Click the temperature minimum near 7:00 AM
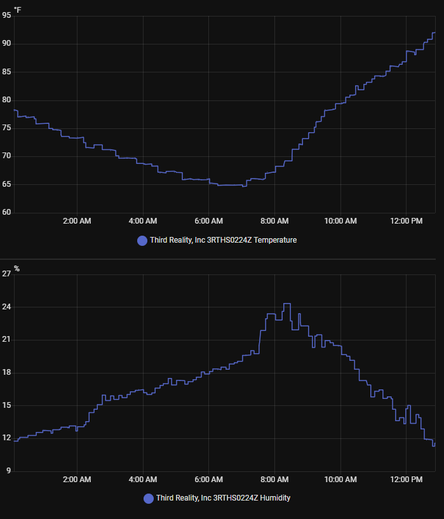Screen dimensions: 444x519 click(244, 186)
